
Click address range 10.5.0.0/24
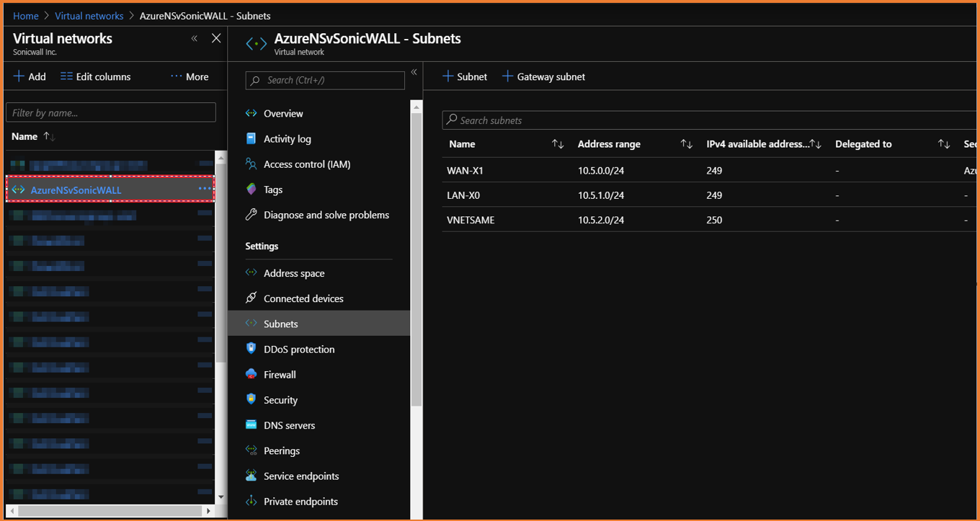(x=601, y=171)
